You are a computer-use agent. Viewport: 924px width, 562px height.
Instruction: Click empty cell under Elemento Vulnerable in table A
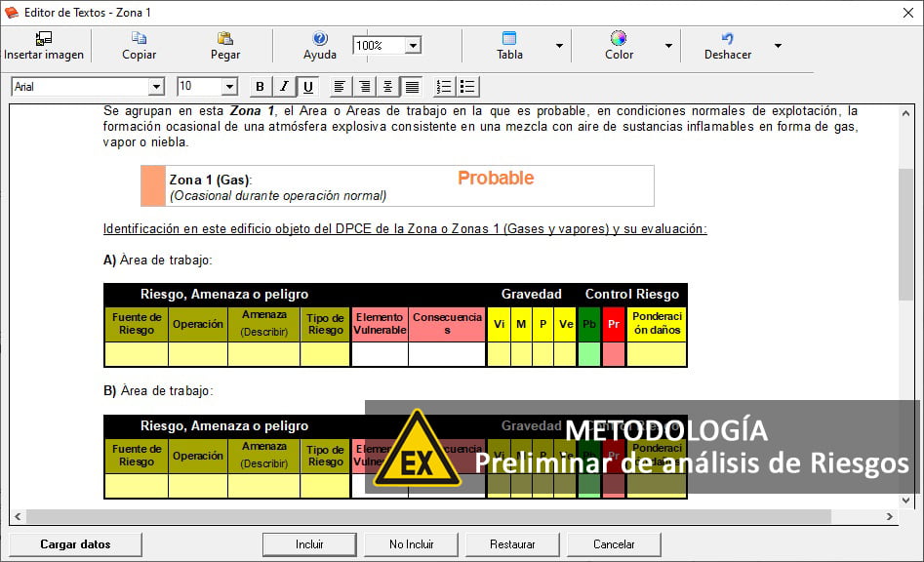(381, 354)
